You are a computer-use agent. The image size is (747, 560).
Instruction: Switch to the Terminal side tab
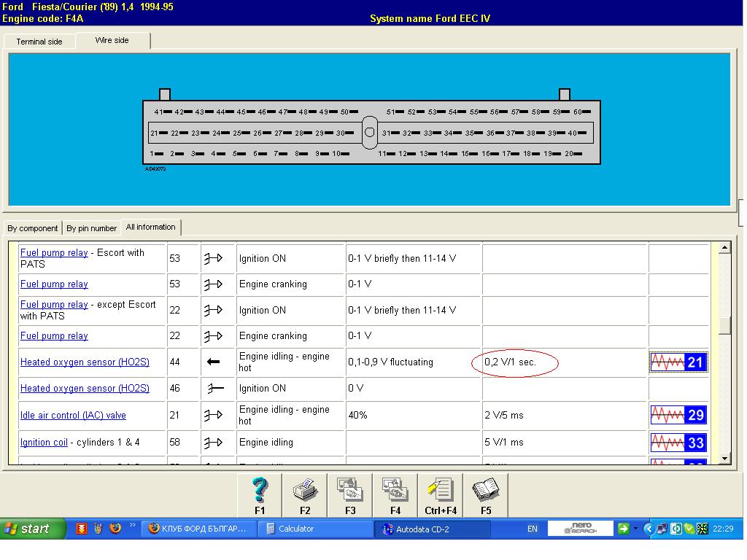click(39, 42)
